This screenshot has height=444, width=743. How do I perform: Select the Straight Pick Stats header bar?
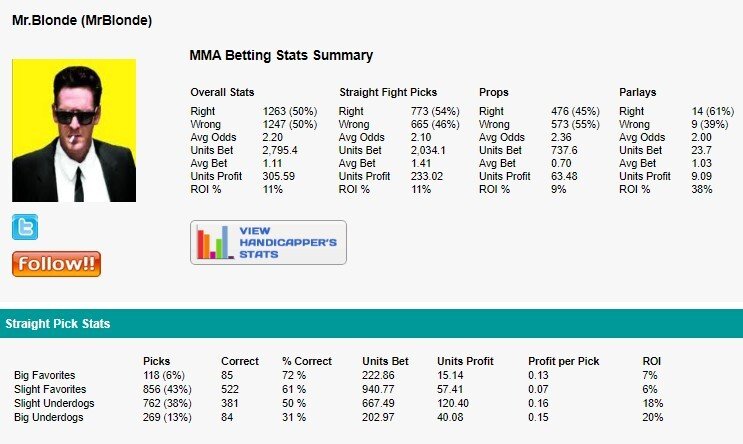click(371, 324)
